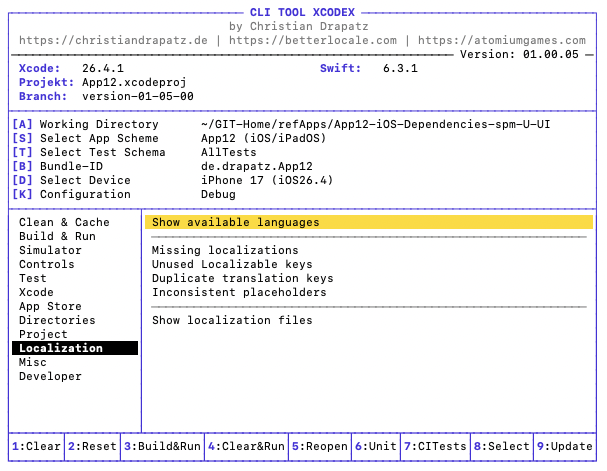Change the [K] Configuration setting
The image size is (607, 471).
[72, 194]
